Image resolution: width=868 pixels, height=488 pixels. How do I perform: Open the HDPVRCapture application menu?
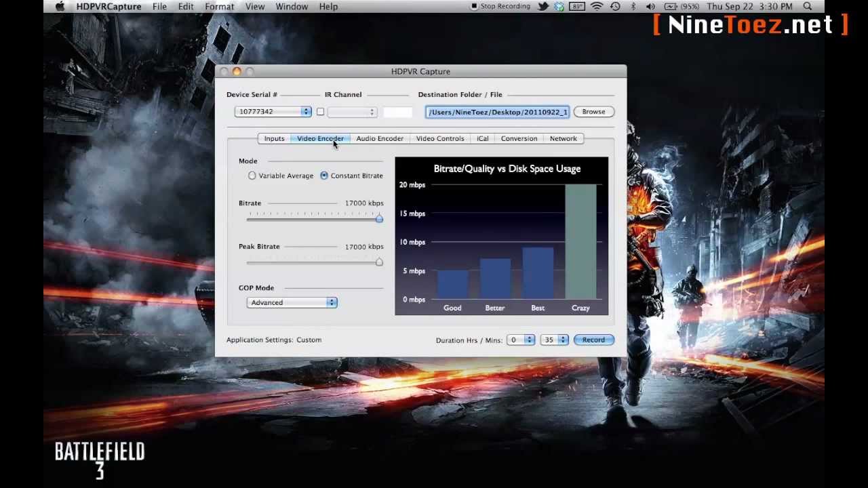pos(108,6)
